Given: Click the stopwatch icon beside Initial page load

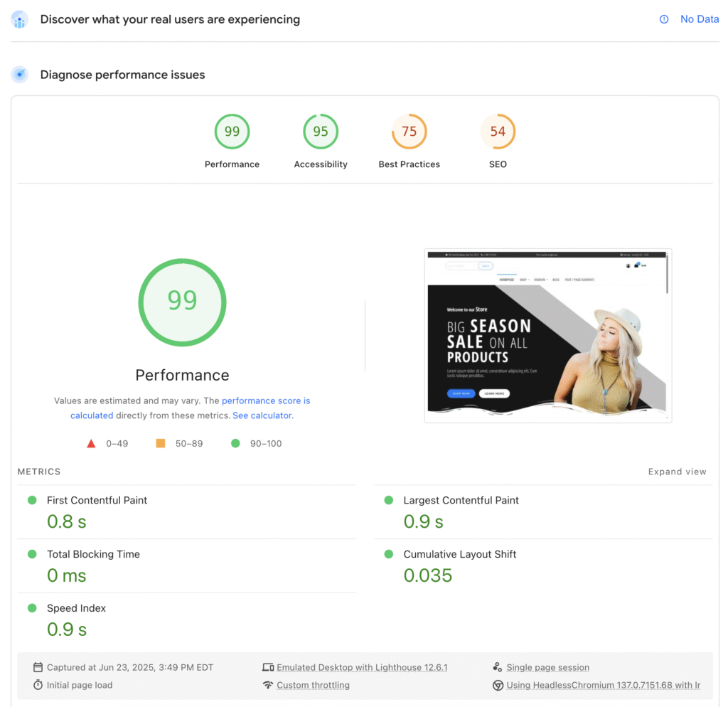Looking at the screenshot, I should tap(38, 685).
